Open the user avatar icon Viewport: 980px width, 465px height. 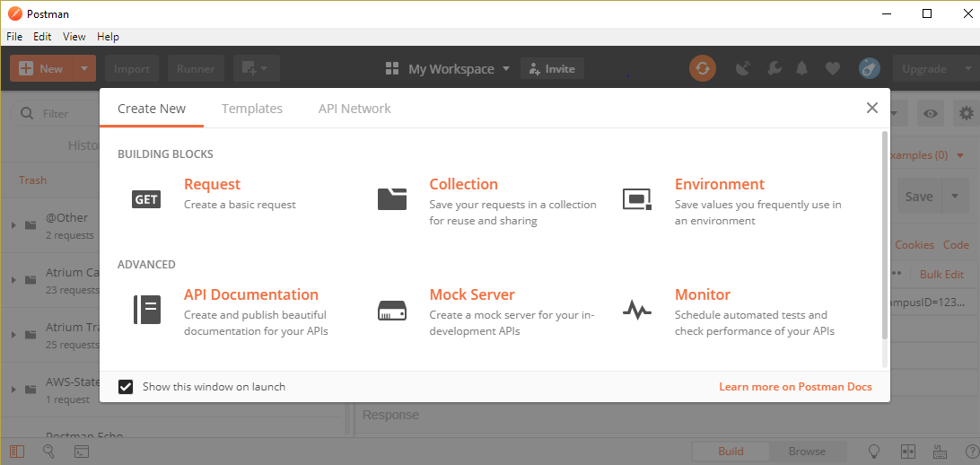(x=870, y=69)
